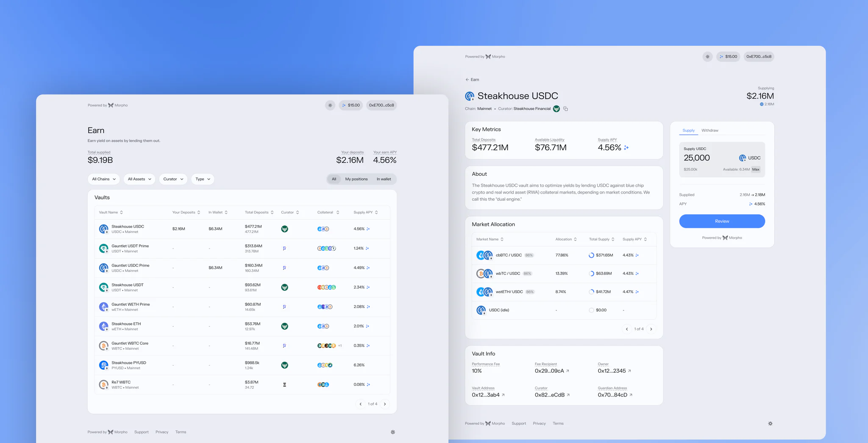Click allocation progress ring beside $41.72M

point(591,292)
